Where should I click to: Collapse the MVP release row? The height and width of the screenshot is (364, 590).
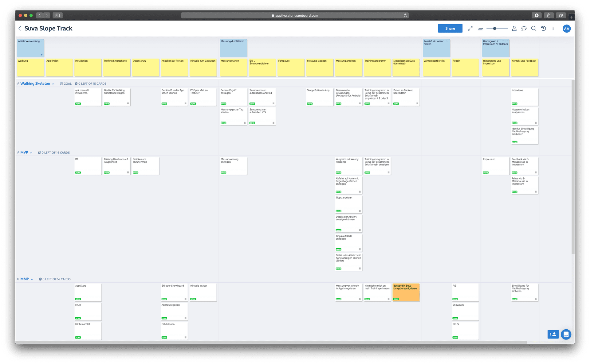tap(18, 153)
